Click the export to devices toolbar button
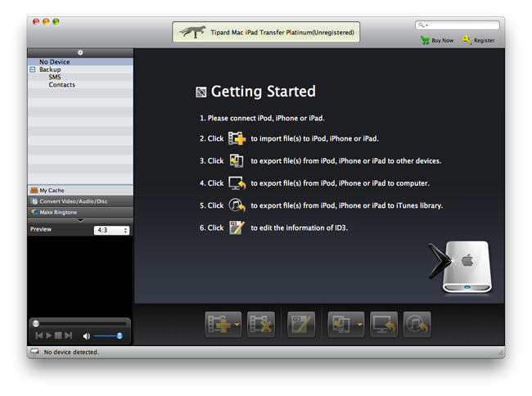The width and height of the screenshot is (532, 396). coord(341,325)
